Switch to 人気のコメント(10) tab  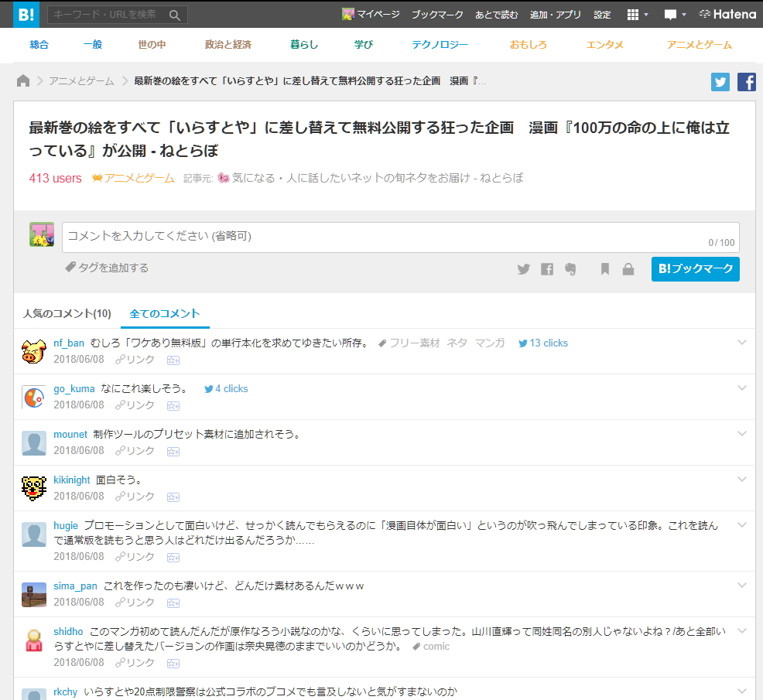point(67,314)
